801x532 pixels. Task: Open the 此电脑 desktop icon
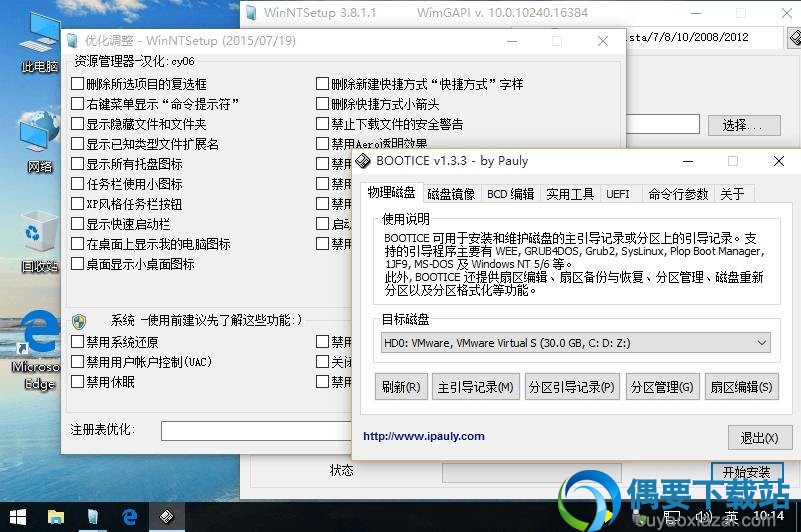pos(40,43)
